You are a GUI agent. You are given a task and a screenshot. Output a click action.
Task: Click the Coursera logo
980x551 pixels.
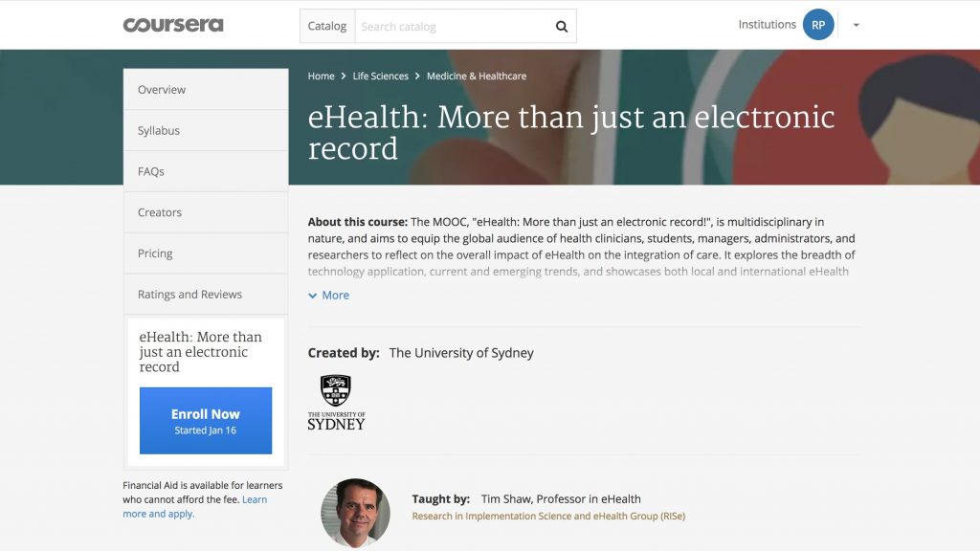click(173, 25)
